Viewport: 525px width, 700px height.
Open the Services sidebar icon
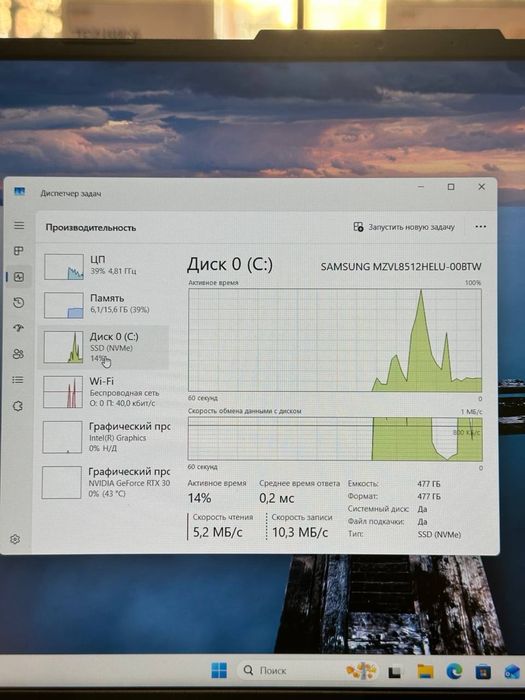18,406
